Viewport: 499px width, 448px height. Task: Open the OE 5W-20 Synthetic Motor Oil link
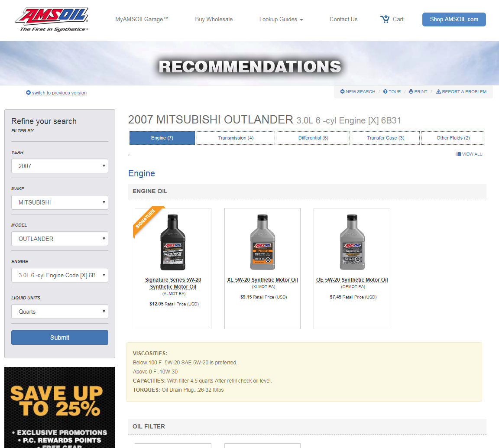(x=352, y=280)
